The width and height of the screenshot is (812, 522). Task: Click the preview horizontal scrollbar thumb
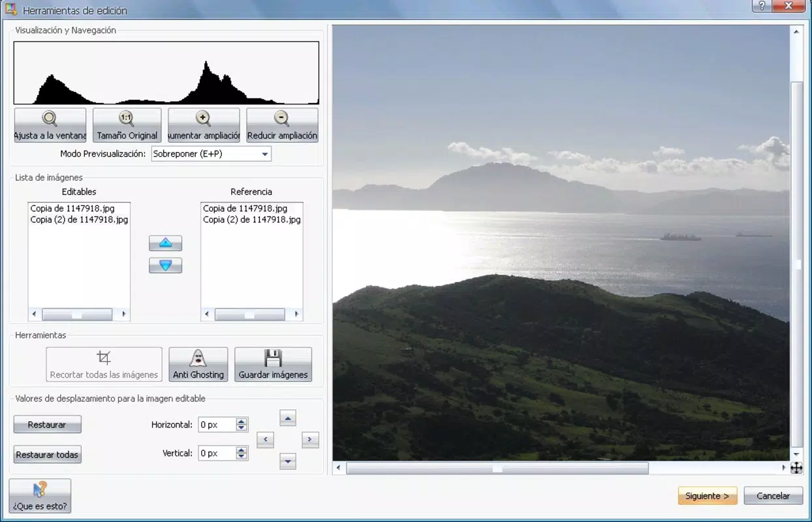[x=497, y=468]
